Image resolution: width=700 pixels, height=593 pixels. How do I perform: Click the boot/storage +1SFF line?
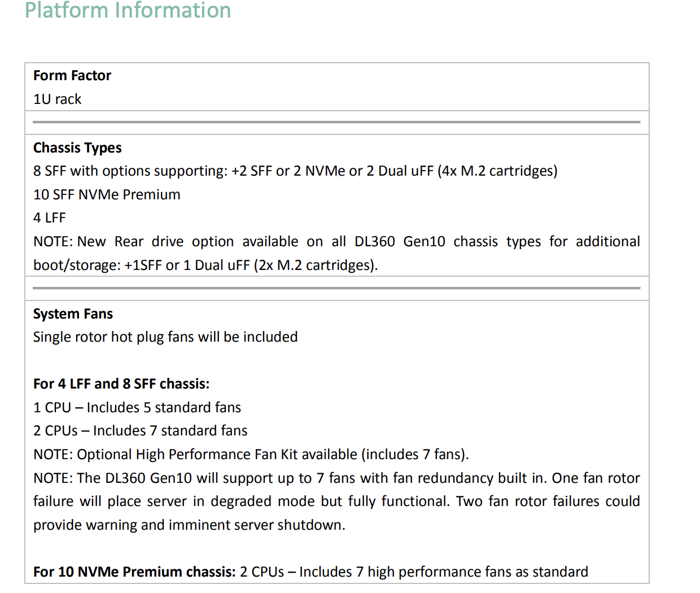point(205,265)
